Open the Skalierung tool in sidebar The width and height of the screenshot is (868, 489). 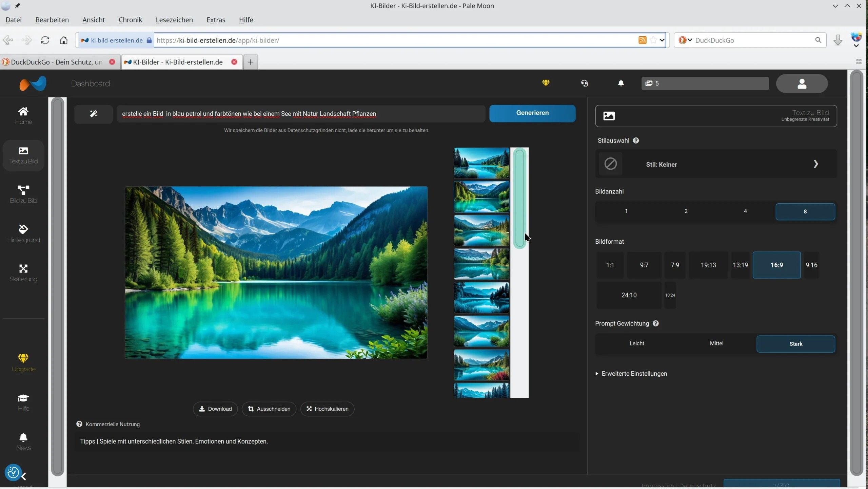point(23,272)
